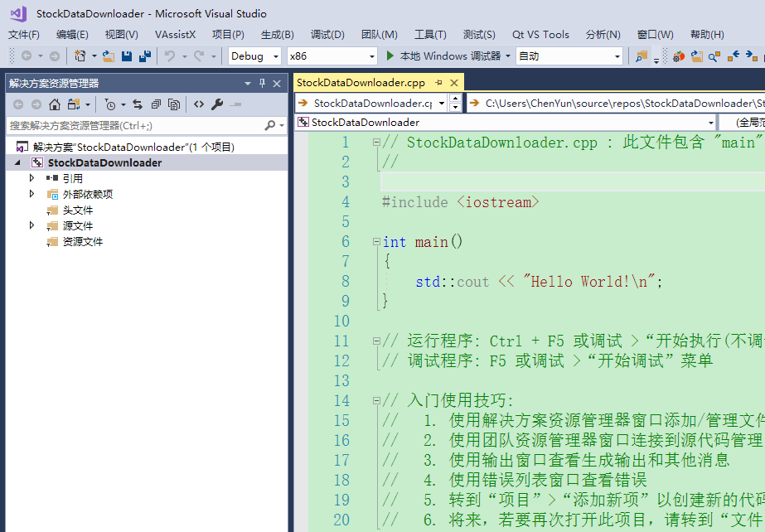Click the up arrow on VAssistX navigation stepper
The height and width of the screenshot is (532, 765).
455,99
